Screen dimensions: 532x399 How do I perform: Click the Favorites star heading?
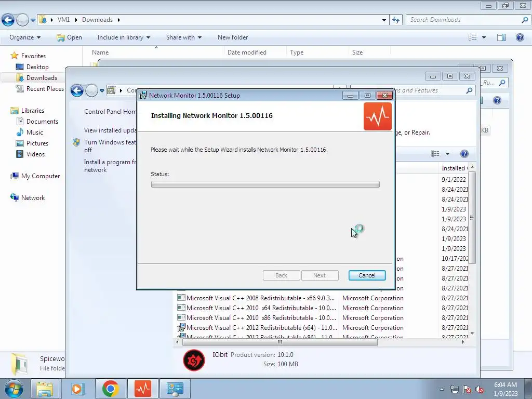pyautogui.click(x=33, y=56)
